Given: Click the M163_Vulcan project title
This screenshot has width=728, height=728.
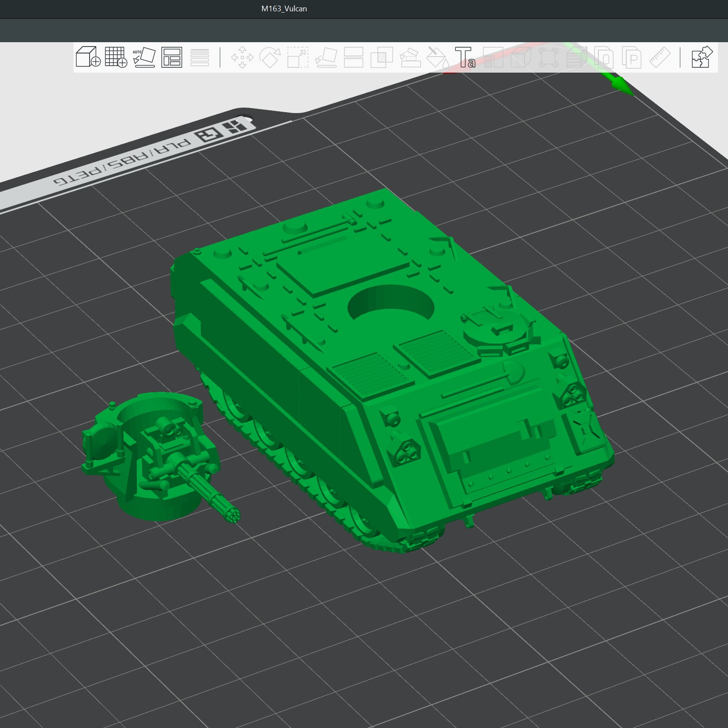Looking at the screenshot, I should click(x=284, y=9).
